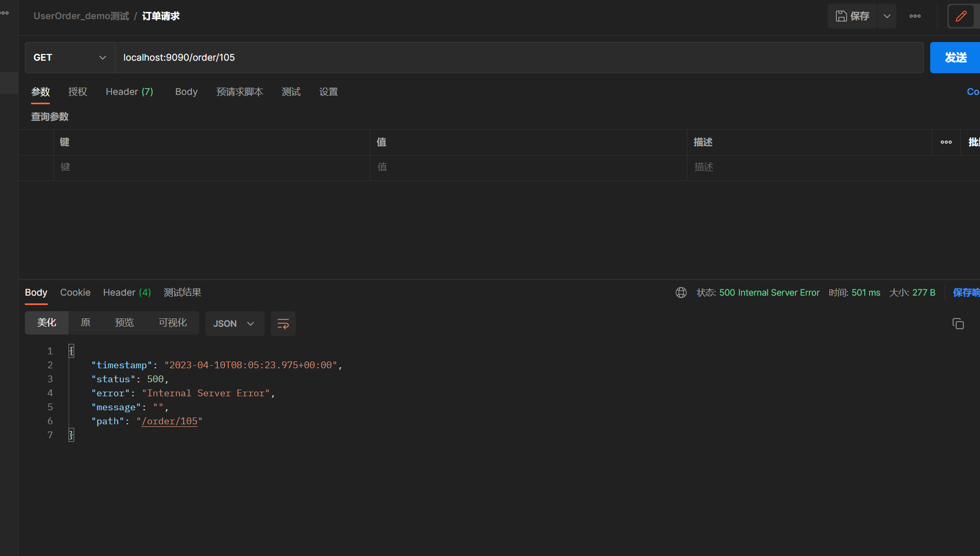The width and height of the screenshot is (980, 556).
Task: Select the 参数 request tab
Action: click(x=40, y=92)
